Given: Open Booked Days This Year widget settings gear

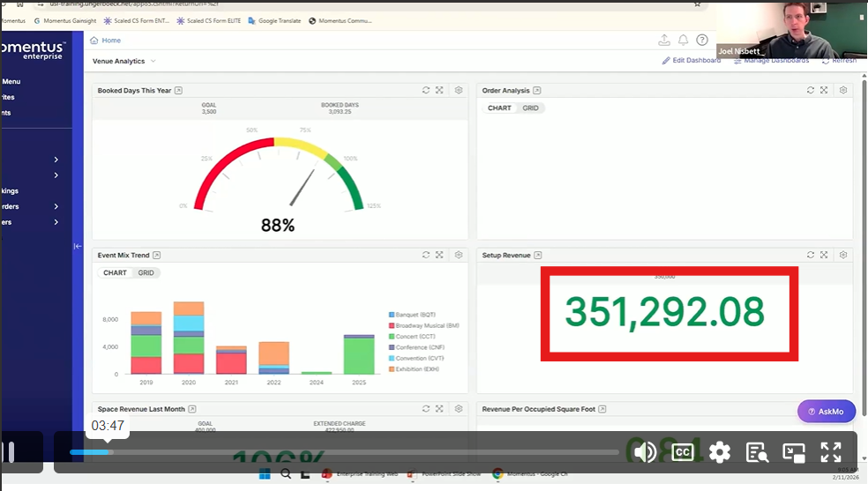Looking at the screenshot, I should click(x=459, y=90).
